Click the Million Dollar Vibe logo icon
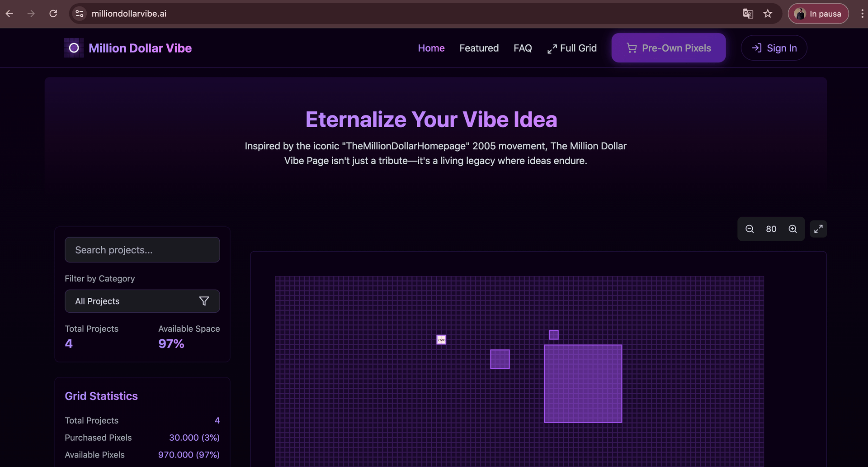The width and height of the screenshot is (868, 467). click(x=74, y=48)
